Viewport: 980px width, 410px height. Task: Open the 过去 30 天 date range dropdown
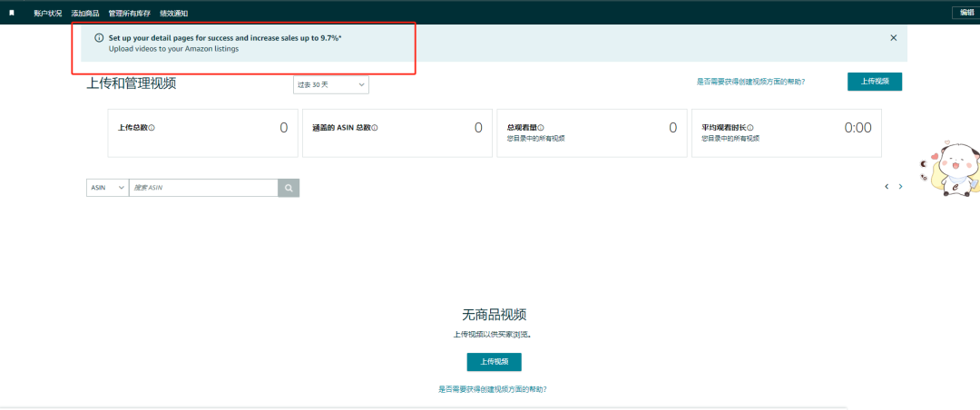[330, 85]
